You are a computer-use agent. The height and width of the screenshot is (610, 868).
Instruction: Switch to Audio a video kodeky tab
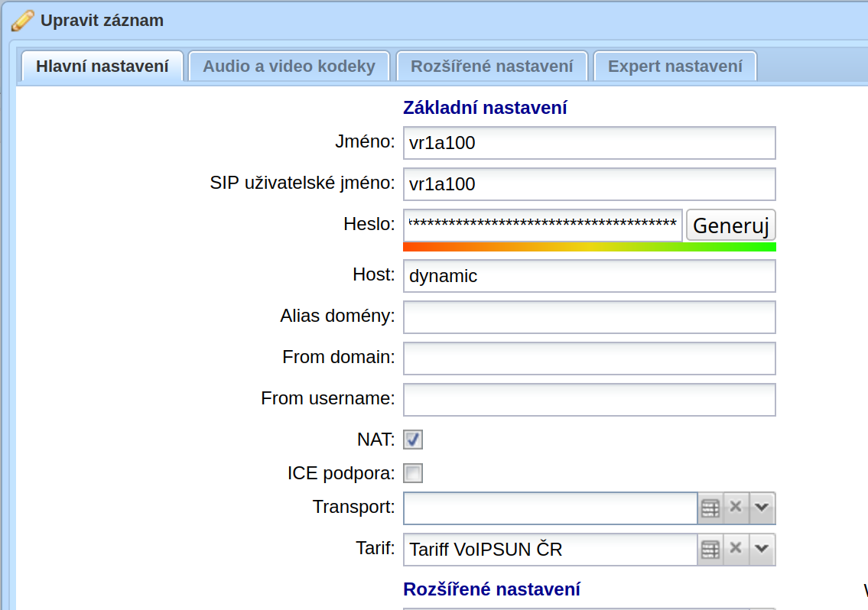(x=289, y=67)
